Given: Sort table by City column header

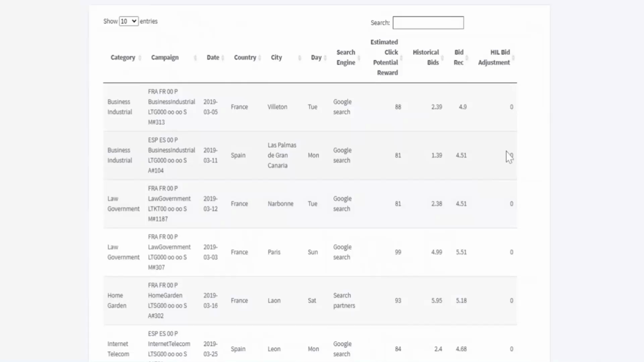Looking at the screenshot, I should click(276, 57).
